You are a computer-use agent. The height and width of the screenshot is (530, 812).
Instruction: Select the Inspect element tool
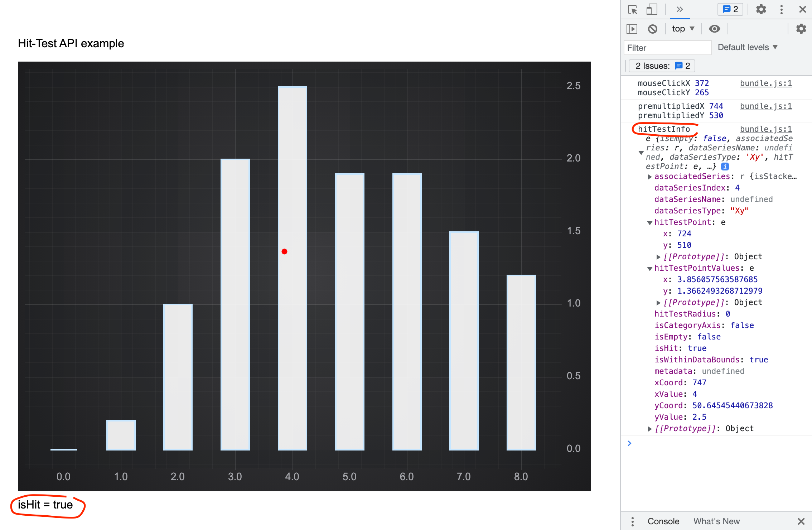(632, 10)
